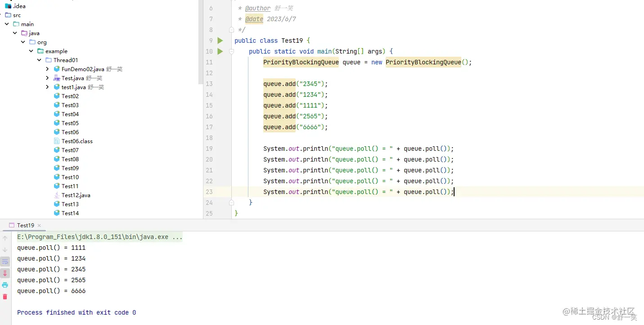Collapse the org package
Image resolution: width=644 pixels, height=325 pixels.
pos(23,42)
